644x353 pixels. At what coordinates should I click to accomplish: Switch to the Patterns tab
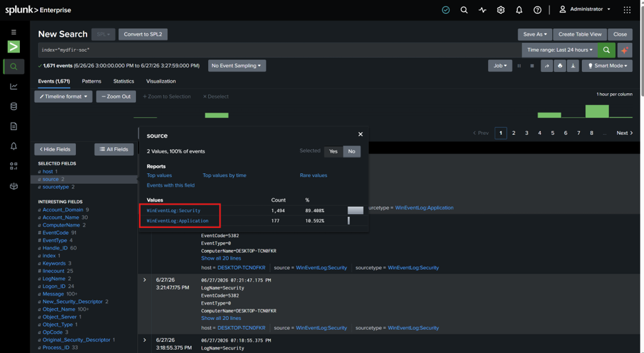tap(92, 81)
